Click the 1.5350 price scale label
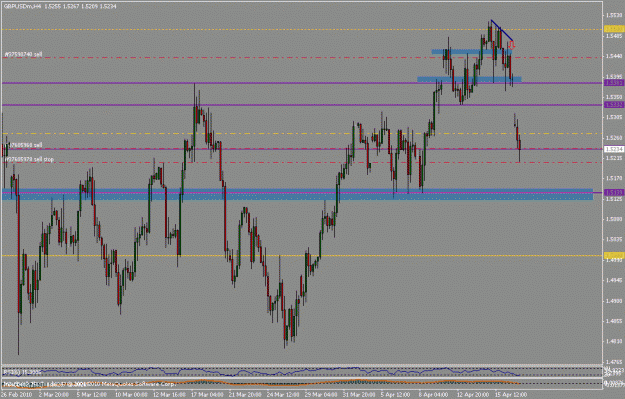The image size is (625, 399). (614, 97)
